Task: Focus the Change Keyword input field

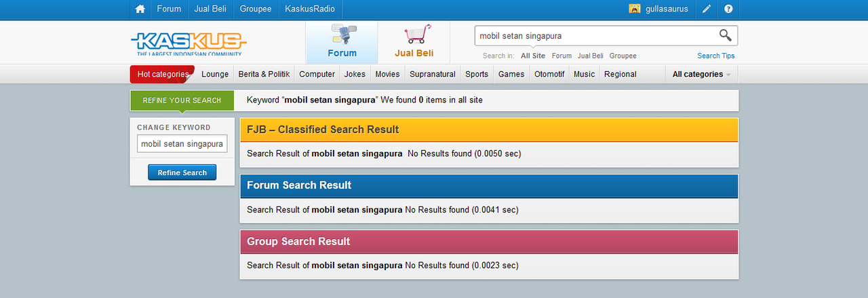Action: [182, 144]
